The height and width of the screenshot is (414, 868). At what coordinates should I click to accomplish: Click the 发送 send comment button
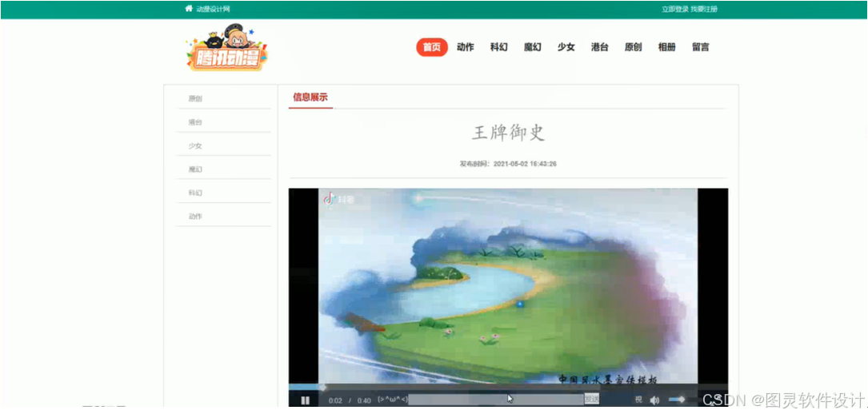pos(591,399)
